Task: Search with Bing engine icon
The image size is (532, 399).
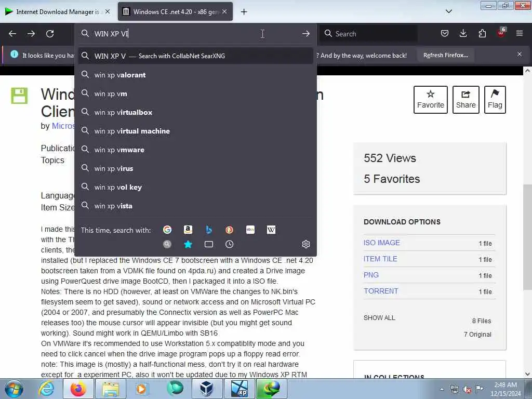Action: (x=209, y=230)
